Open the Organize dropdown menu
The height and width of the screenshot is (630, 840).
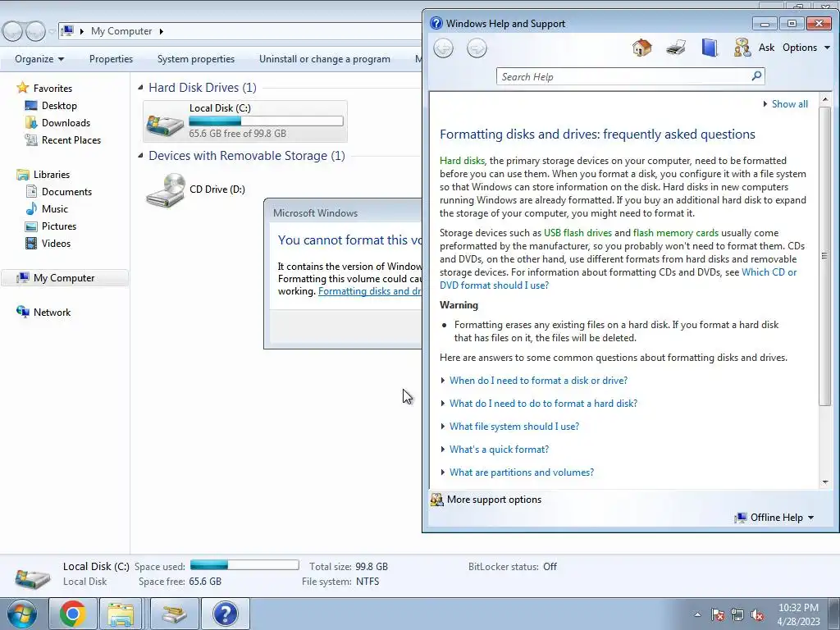39,59
